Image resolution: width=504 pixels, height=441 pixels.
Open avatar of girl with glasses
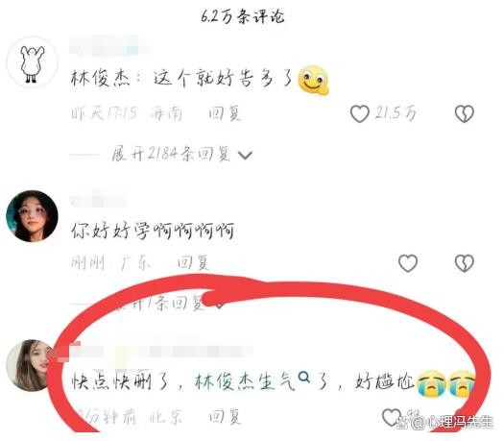pyautogui.click(x=32, y=216)
